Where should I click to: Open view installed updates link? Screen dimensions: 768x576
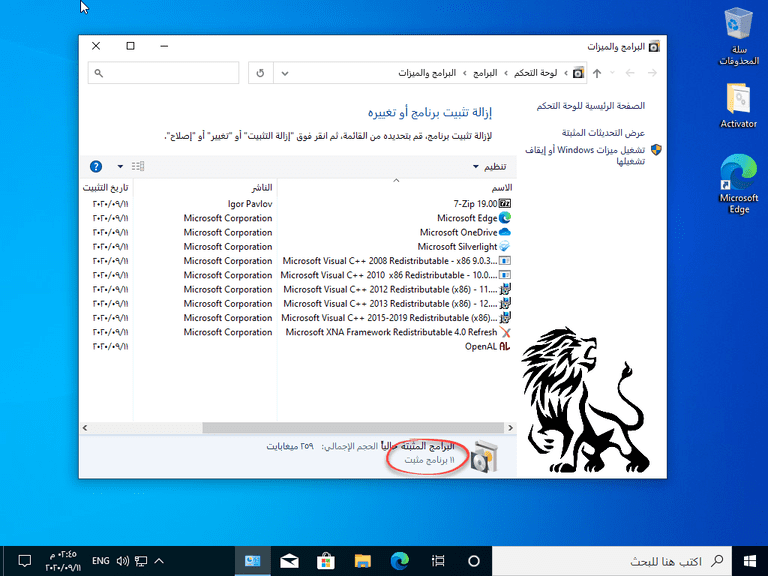coord(603,133)
